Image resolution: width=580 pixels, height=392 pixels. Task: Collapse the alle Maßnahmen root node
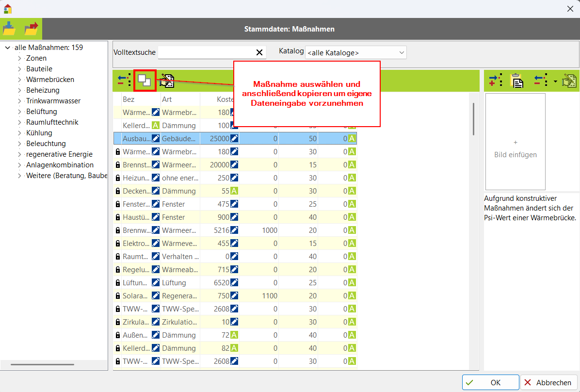coord(7,48)
